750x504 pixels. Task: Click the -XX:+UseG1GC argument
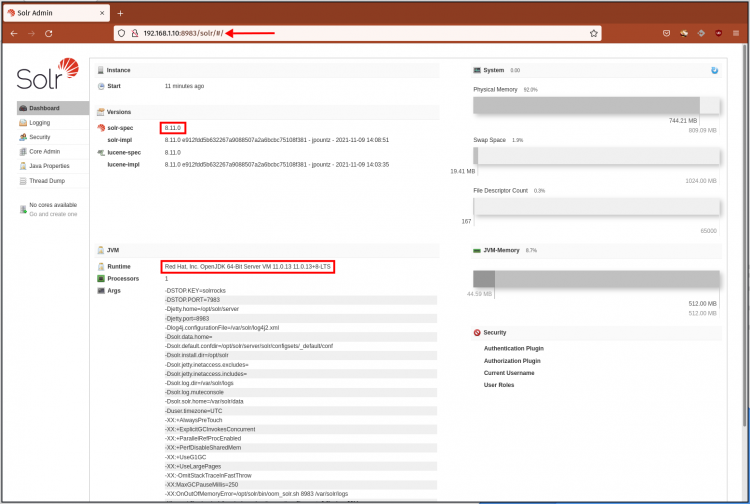186,457
